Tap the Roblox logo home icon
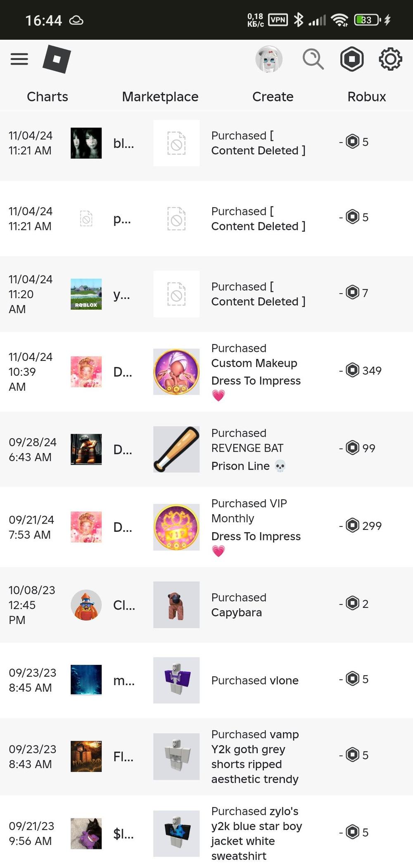This screenshot has width=413, height=868. click(x=57, y=59)
